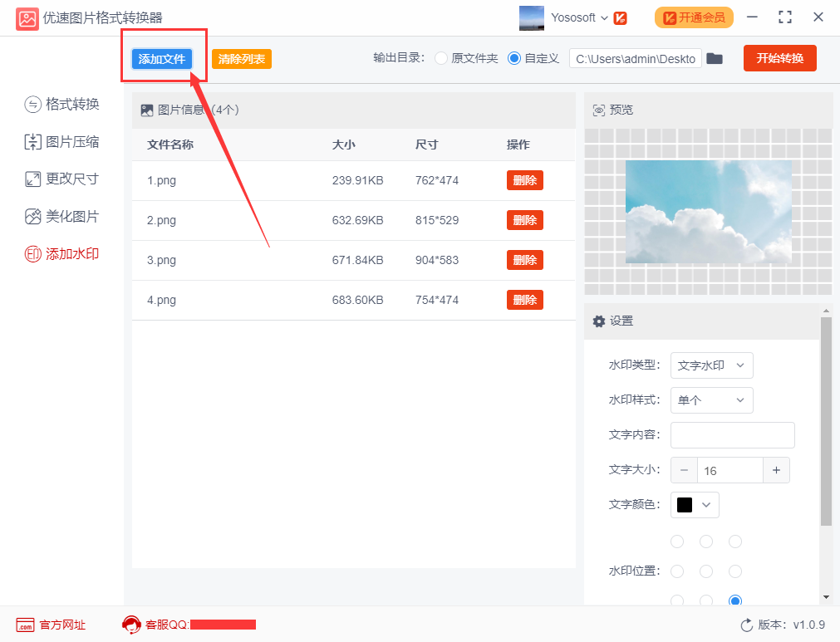Click the 文字内容 text input field
This screenshot has width=840, height=642.
pyautogui.click(x=732, y=434)
